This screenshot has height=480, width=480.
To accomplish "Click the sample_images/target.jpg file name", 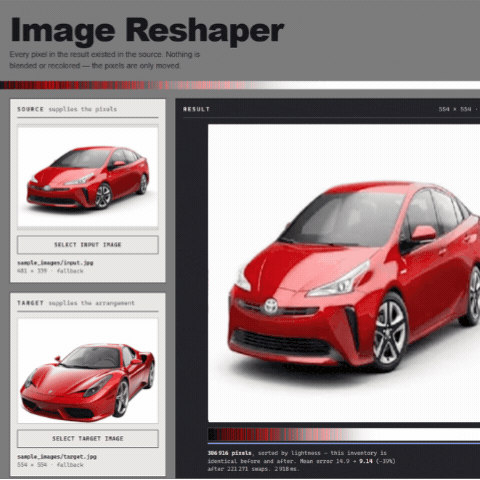I will pos(57,457).
